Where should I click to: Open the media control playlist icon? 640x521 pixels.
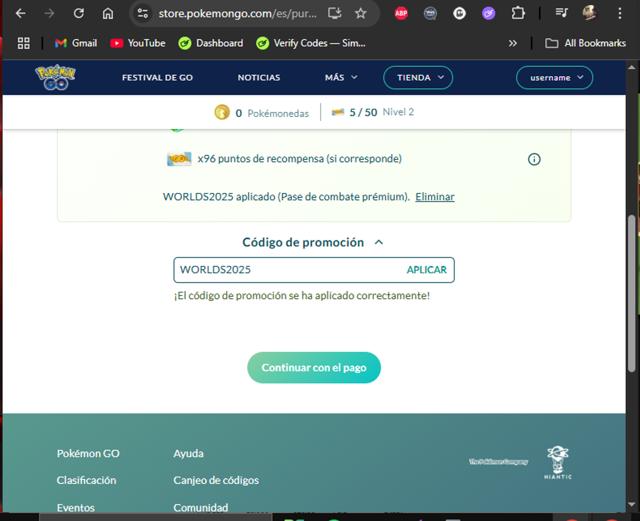(561, 13)
